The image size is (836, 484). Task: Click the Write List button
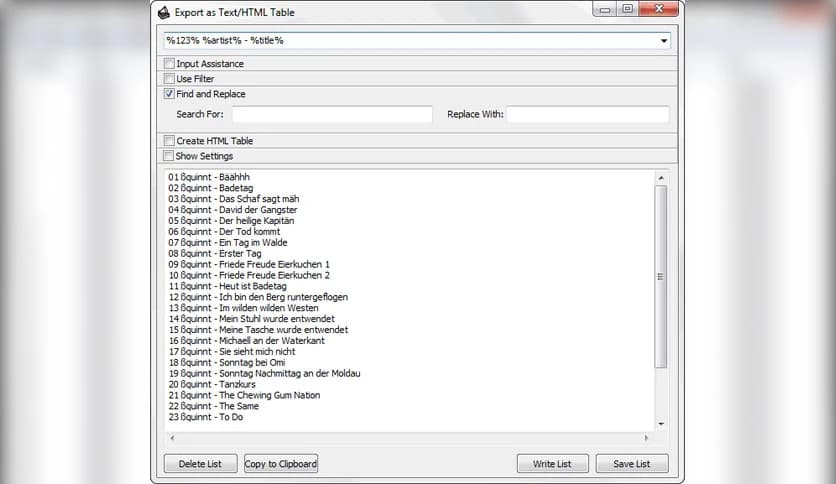pyautogui.click(x=552, y=464)
